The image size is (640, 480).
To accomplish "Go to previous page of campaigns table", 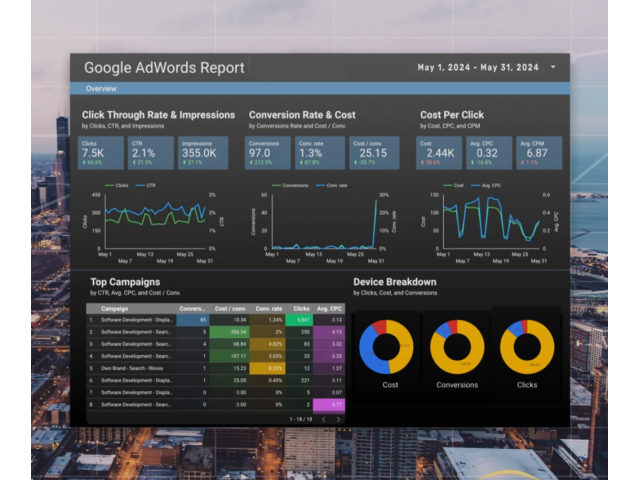I will pos(325,419).
